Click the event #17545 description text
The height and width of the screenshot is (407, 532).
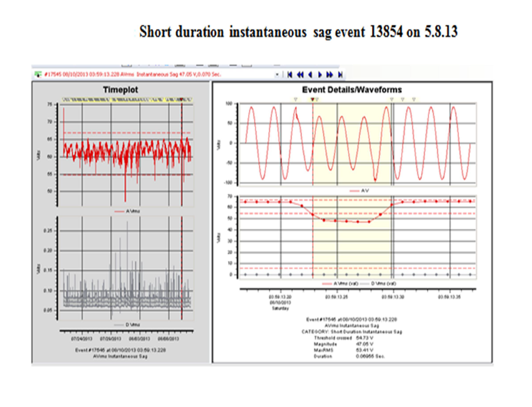tap(352, 319)
